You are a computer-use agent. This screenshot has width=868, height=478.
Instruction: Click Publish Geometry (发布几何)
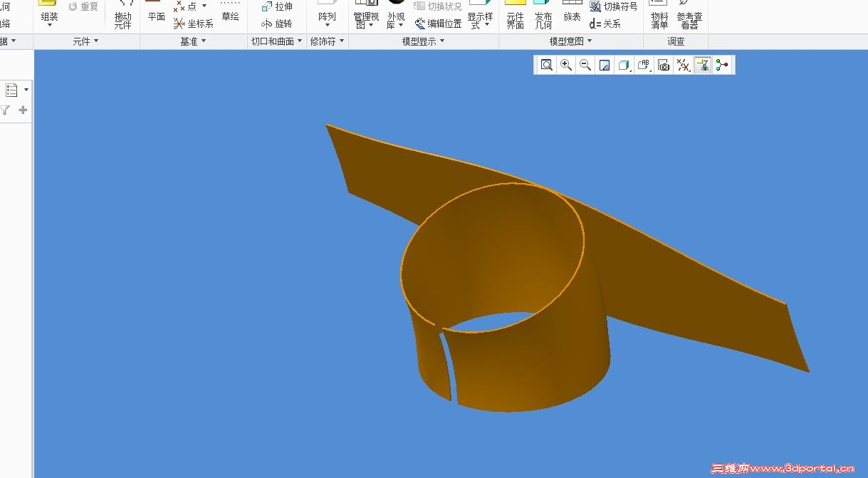tap(543, 14)
